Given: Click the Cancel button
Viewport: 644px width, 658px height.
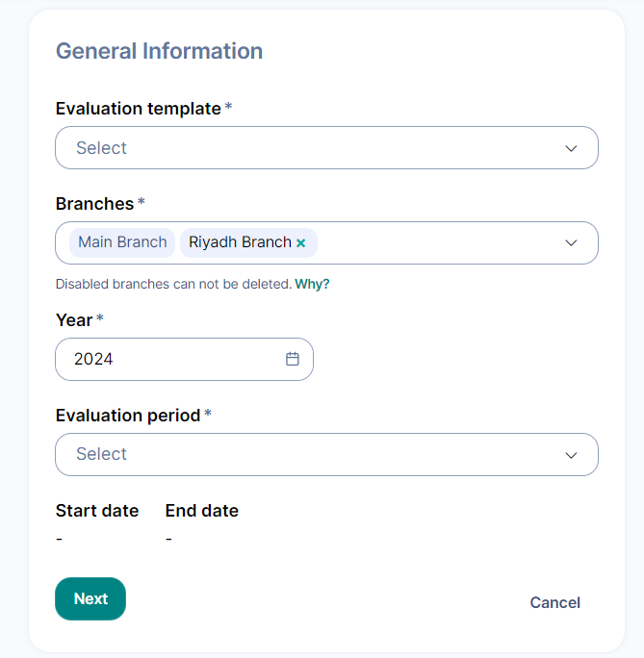Looking at the screenshot, I should (554, 603).
